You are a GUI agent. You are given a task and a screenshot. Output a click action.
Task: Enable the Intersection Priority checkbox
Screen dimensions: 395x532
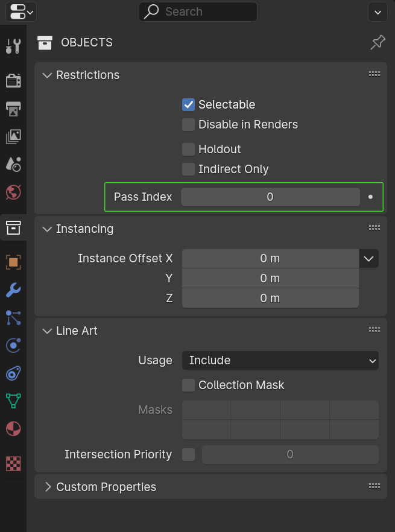coord(188,455)
